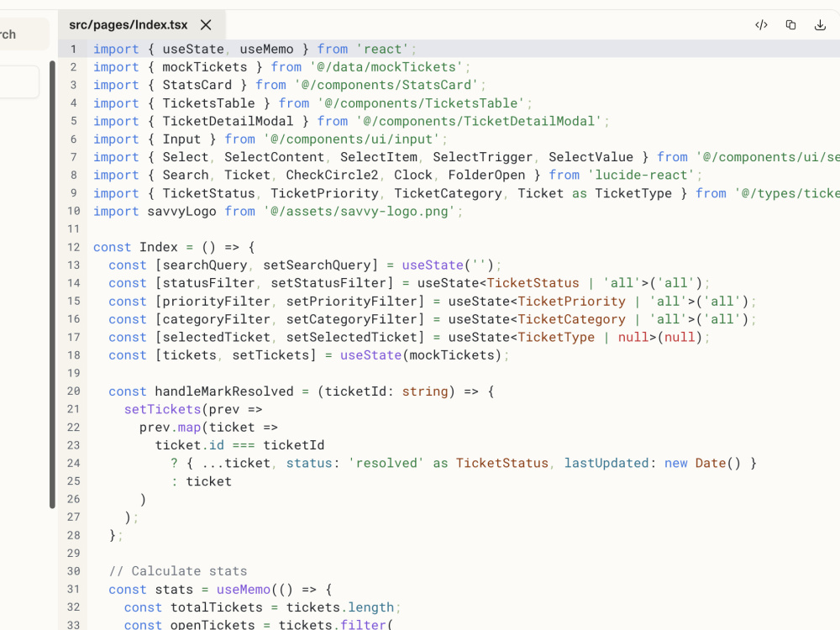Click 'lastUpdated' on line 24

[x=606, y=464]
